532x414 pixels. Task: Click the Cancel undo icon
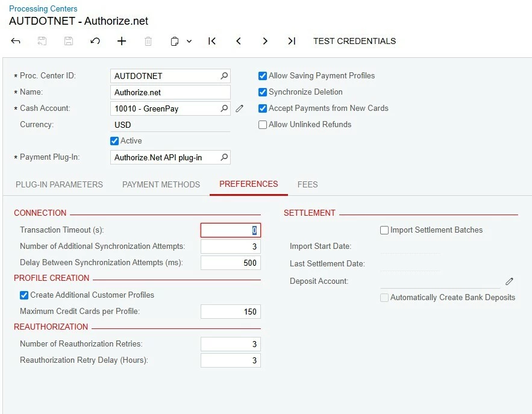[95, 41]
